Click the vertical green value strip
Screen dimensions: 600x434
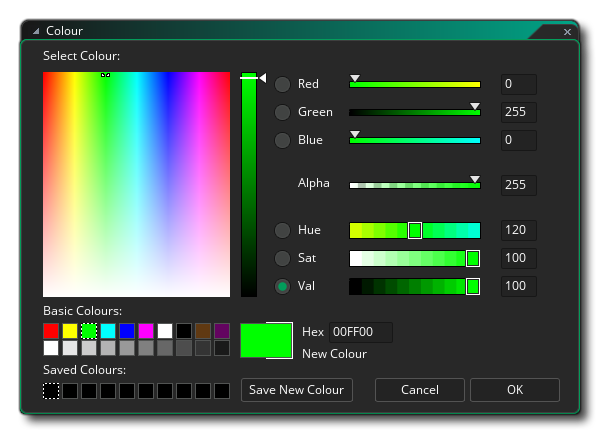[x=249, y=184]
